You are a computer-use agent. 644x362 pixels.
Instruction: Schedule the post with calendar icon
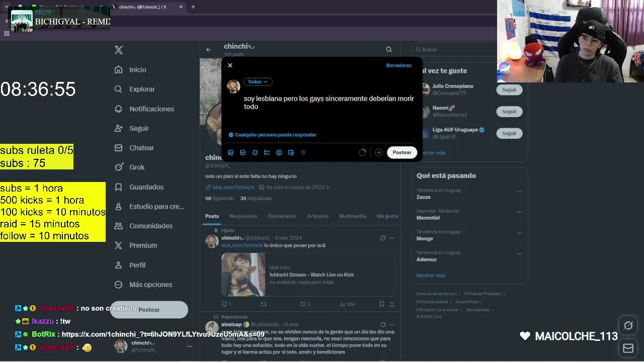coord(291,152)
